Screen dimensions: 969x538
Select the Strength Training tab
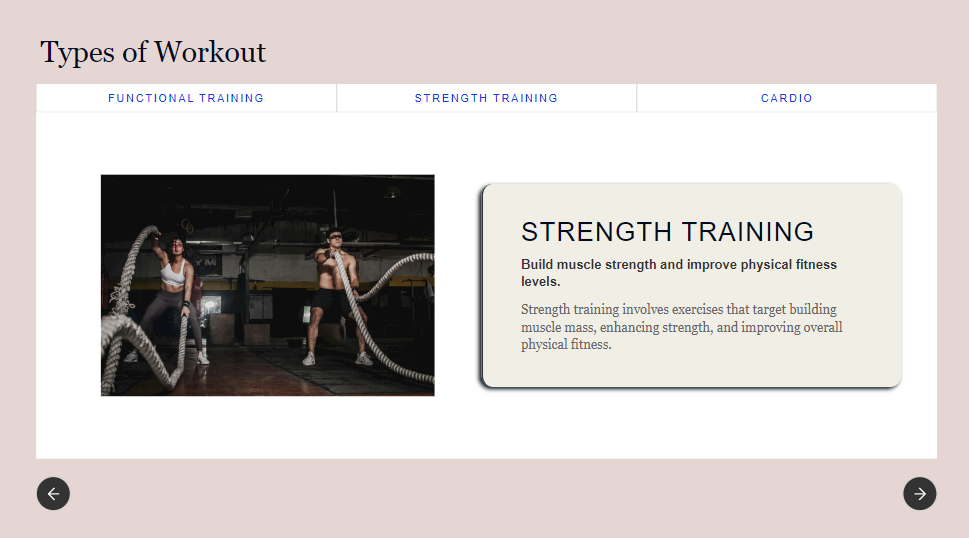point(486,98)
